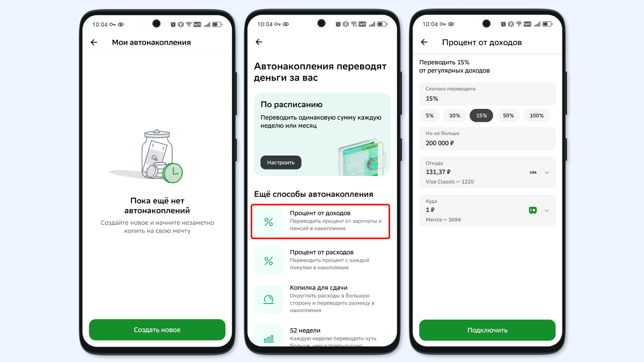This screenshot has height=362, width=644.
Task: Select the 5% option chip
Action: click(x=430, y=115)
